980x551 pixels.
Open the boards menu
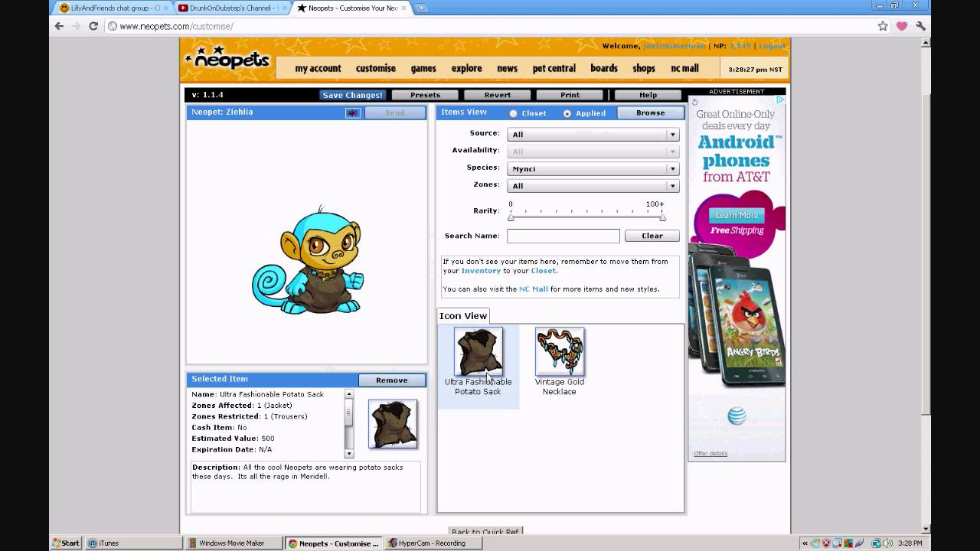604,68
